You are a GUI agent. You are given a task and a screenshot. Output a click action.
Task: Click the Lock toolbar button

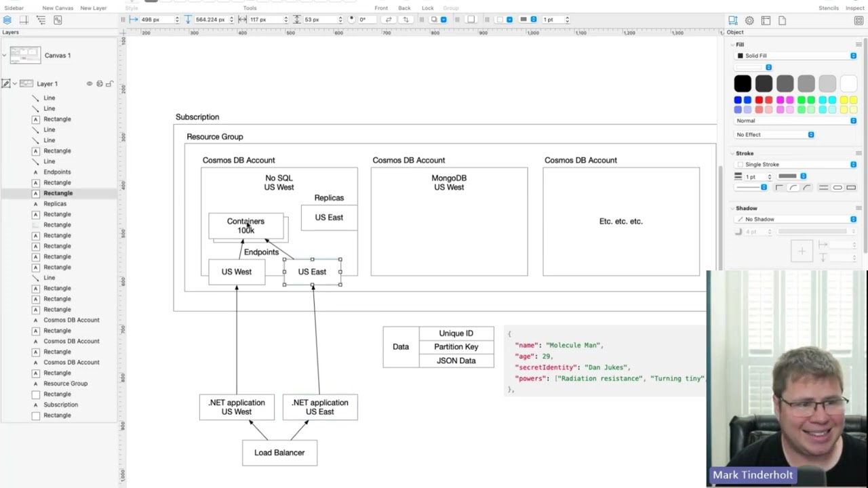pos(428,8)
